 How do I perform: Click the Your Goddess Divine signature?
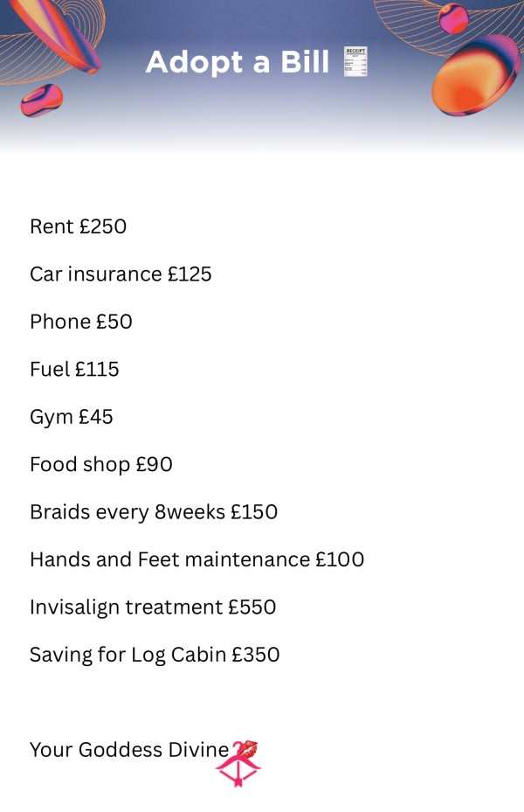(x=129, y=750)
